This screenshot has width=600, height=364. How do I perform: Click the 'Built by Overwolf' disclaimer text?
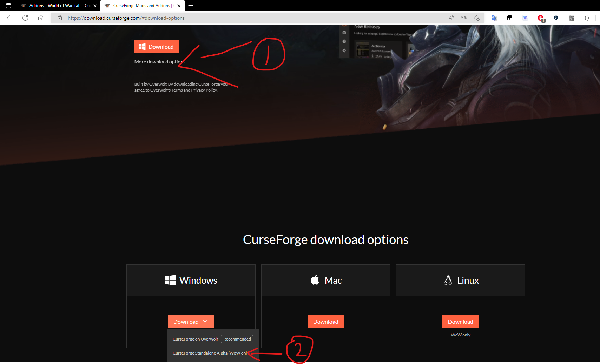pos(181,87)
